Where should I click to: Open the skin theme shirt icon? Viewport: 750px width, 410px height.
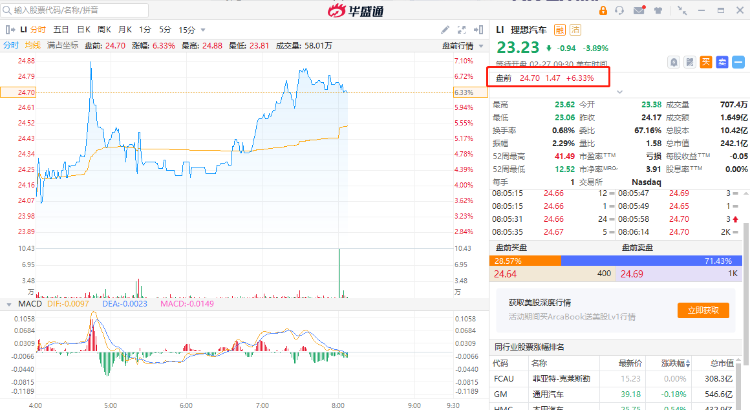658,10
